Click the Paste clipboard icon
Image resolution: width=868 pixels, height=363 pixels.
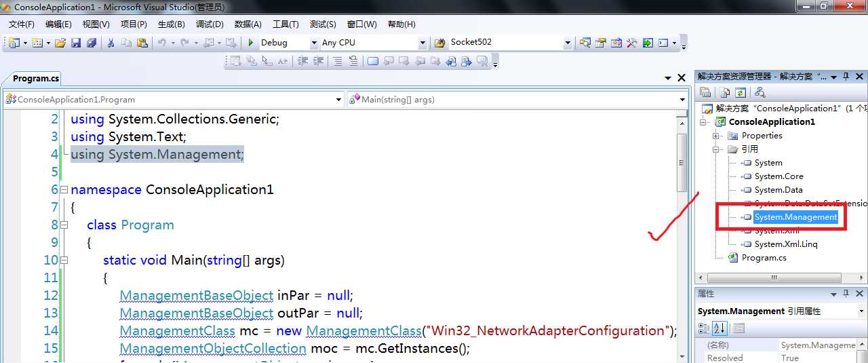click(142, 43)
